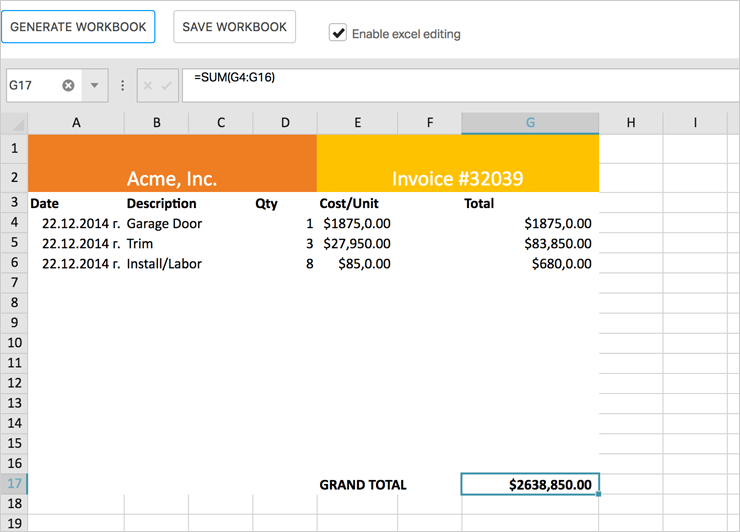Select row 1 header

(14, 149)
